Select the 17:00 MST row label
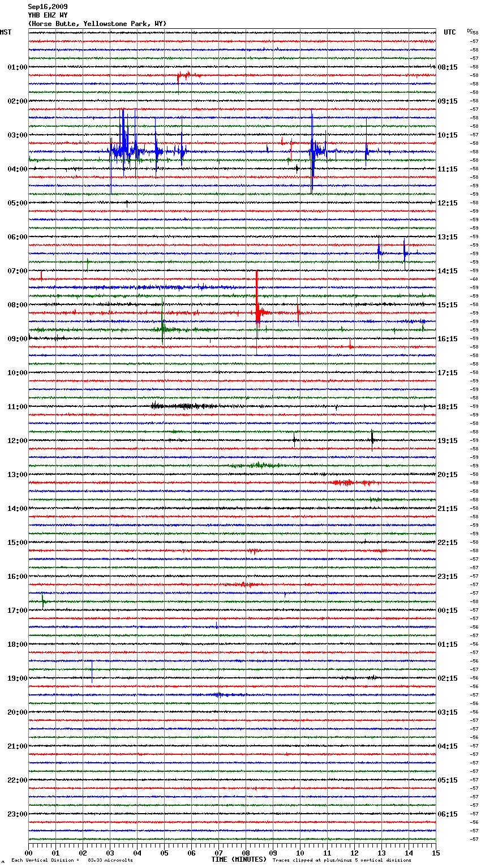481x868 pixels. (17, 611)
